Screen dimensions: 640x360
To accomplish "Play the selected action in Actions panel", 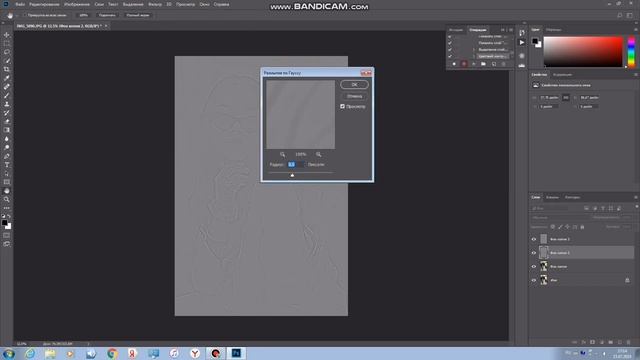I will 473,64.
